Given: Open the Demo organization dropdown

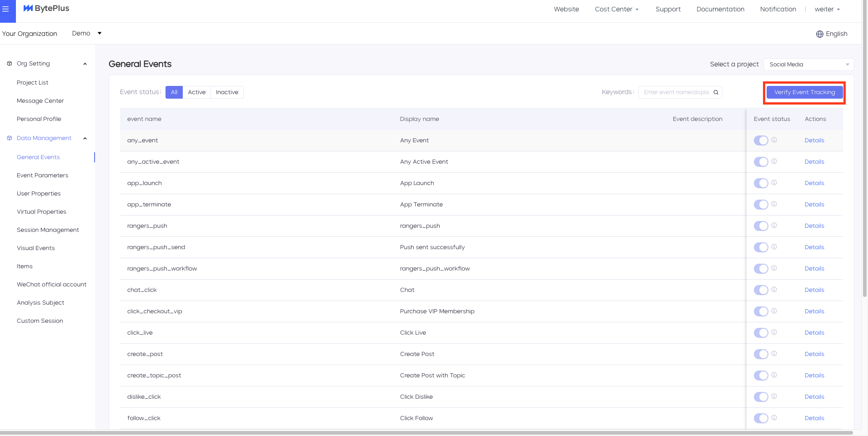Looking at the screenshot, I should (86, 33).
